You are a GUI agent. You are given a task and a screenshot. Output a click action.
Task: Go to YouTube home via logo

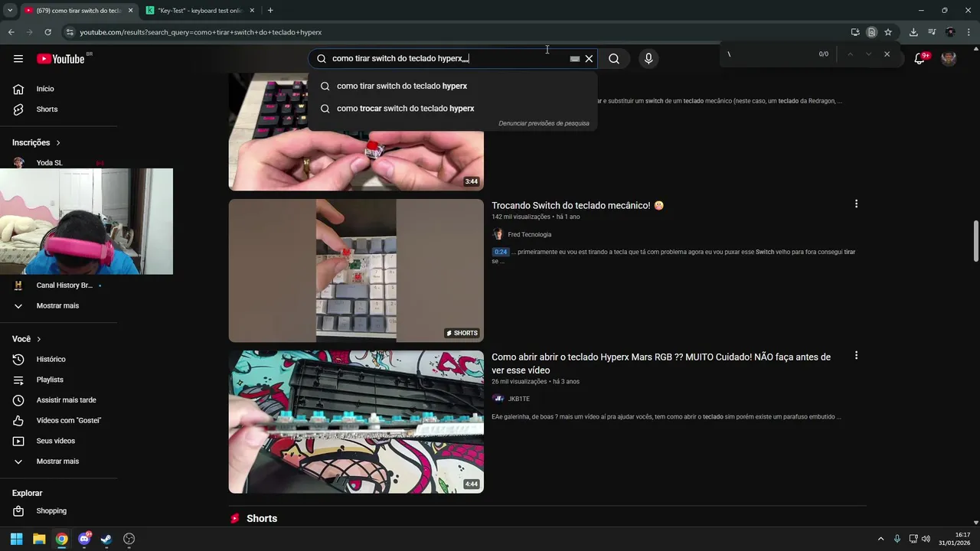pyautogui.click(x=61, y=59)
